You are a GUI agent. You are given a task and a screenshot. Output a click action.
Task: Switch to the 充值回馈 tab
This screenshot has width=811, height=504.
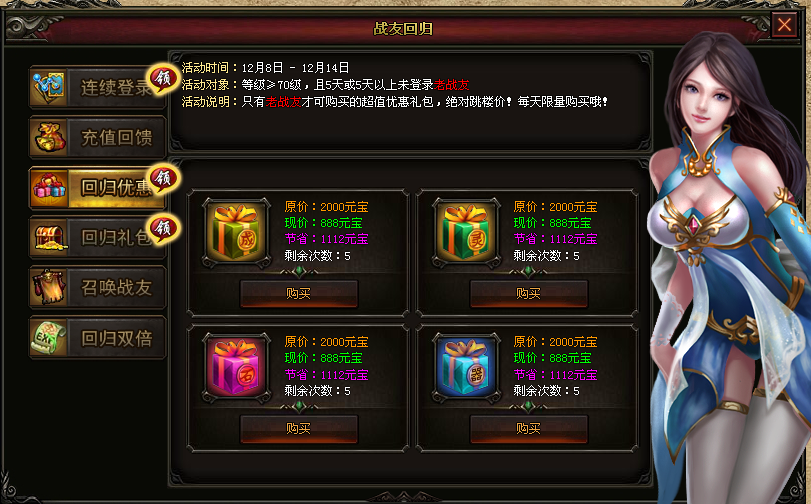(97, 137)
